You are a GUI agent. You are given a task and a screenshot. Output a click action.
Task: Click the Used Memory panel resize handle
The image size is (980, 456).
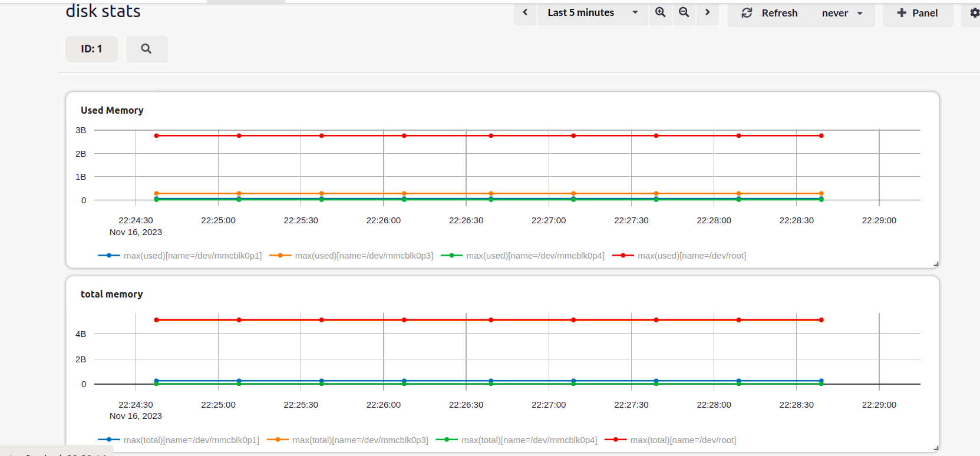click(x=936, y=264)
